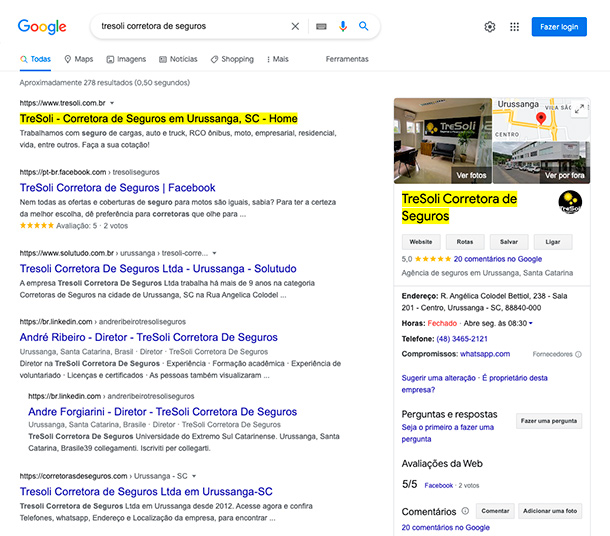Viewport: 610px width, 536px height.
Task: Click the Urussanga map thumbnail
Action: tap(542, 119)
